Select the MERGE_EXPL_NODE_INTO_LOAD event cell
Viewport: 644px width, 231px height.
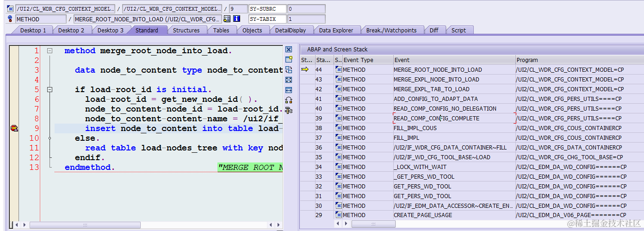click(454, 80)
